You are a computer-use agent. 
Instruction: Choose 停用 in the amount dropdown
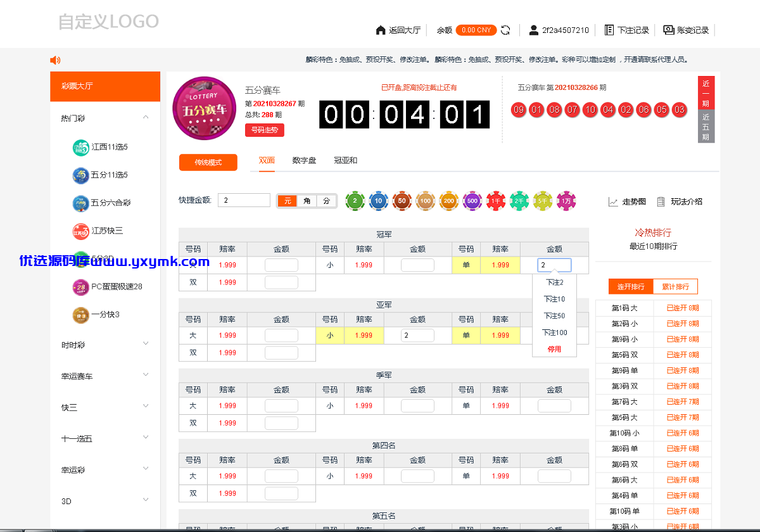click(x=555, y=349)
